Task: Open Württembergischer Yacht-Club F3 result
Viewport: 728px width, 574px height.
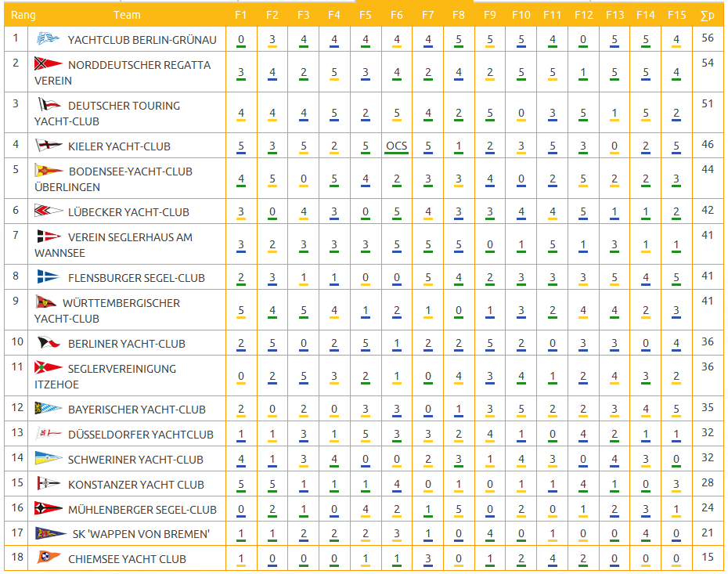Action: [303, 311]
